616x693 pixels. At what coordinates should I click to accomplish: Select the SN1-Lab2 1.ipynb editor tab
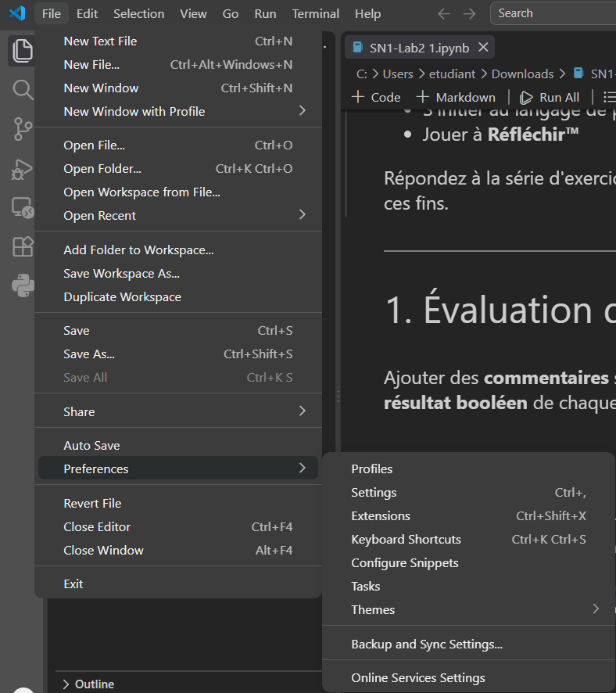(x=420, y=47)
